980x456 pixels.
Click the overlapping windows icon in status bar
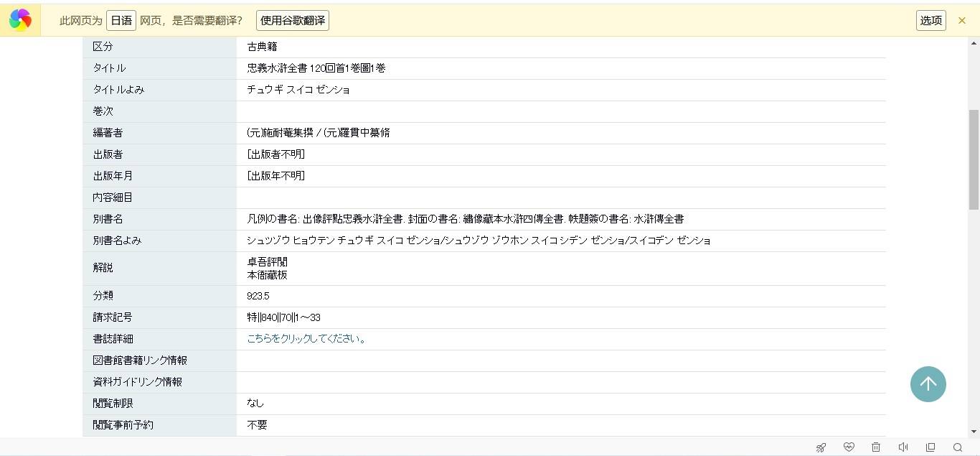(x=930, y=447)
